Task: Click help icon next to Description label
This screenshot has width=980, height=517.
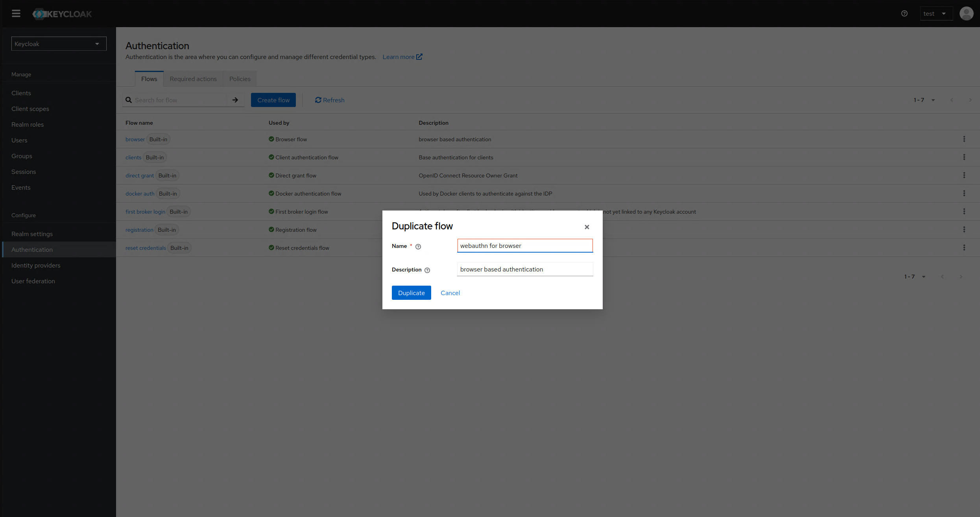Action: (427, 270)
